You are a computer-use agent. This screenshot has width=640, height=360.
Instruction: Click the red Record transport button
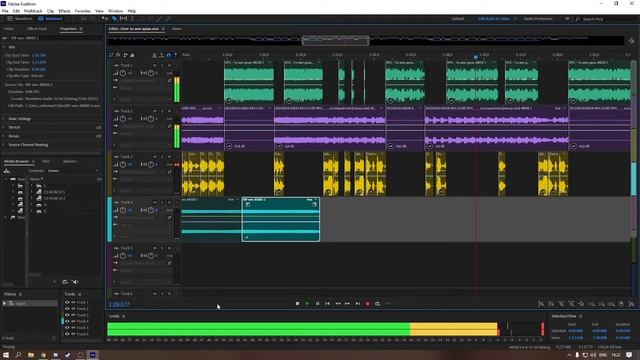pyautogui.click(x=367, y=304)
